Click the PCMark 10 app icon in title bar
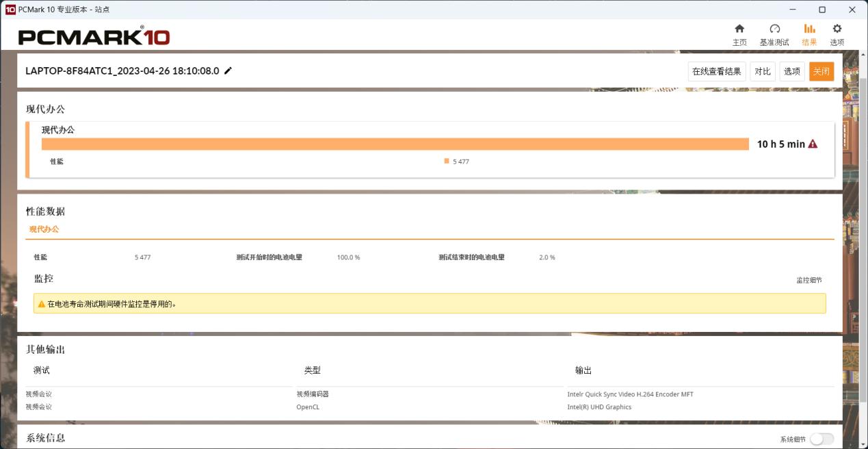 [10, 10]
